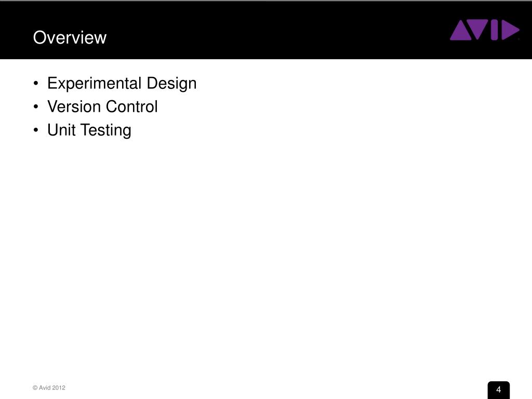Click the triangle 'A' of the Avid logo
This screenshot has height=399, width=532.
[x=461, y=30]
